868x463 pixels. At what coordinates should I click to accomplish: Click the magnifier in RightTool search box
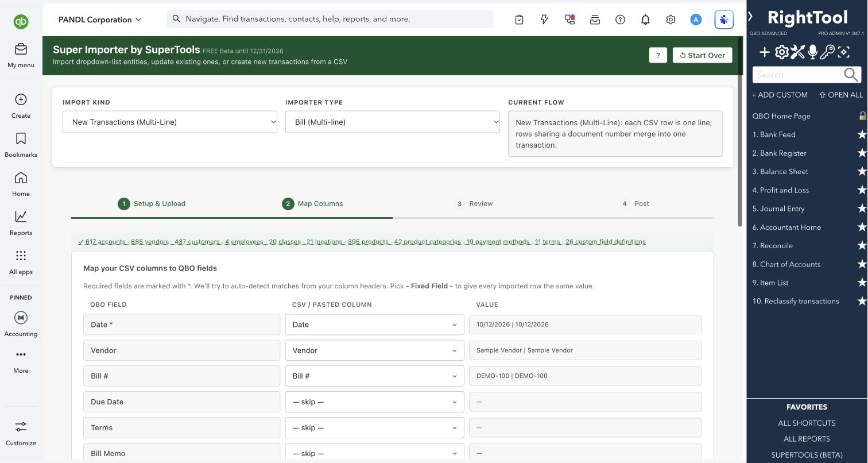[x=851, y=75]
